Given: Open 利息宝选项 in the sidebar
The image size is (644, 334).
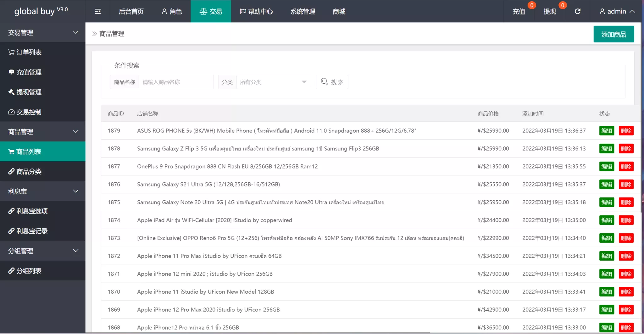Looking at the screenshot, I should point(28,211).
